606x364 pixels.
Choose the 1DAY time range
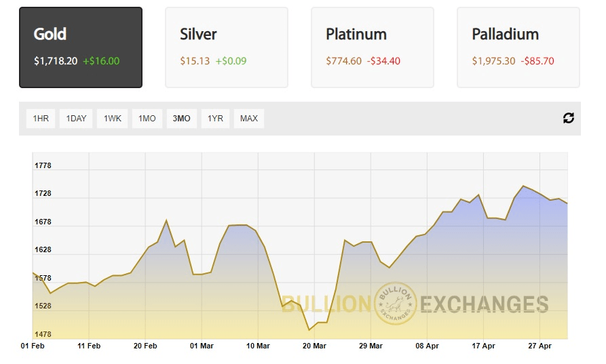coord(76,119)
